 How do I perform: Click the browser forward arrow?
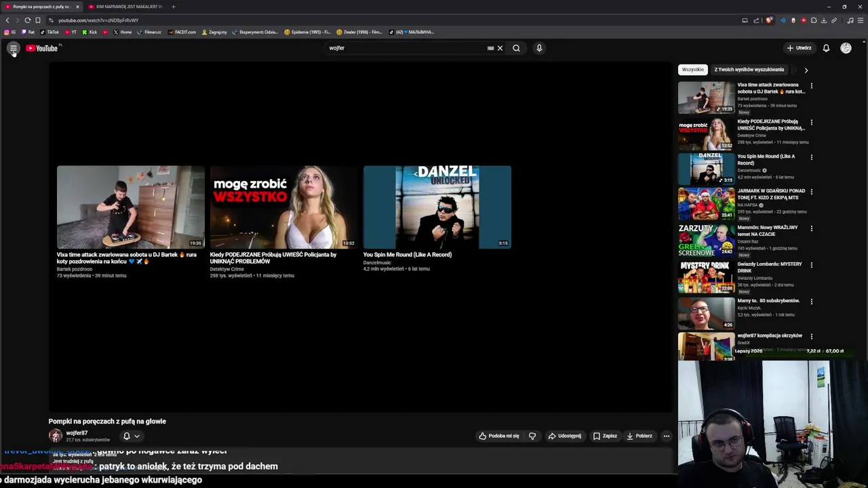[x=17, y=20]
